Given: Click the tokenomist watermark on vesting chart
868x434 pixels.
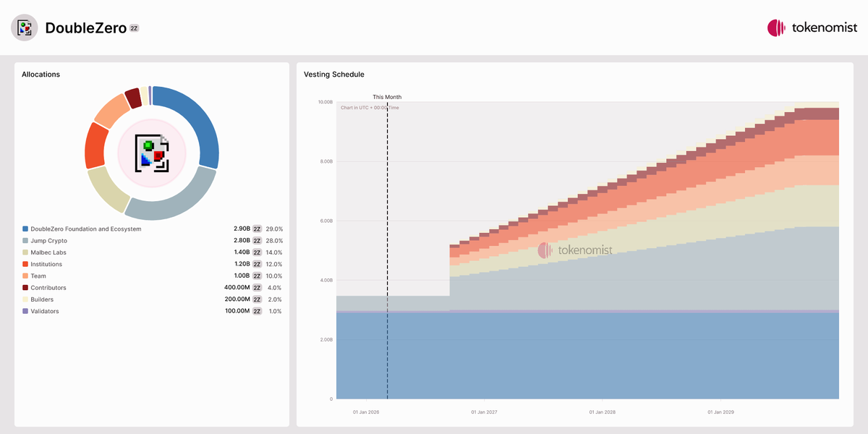Looking at the screenshot, I should point(575,250).
